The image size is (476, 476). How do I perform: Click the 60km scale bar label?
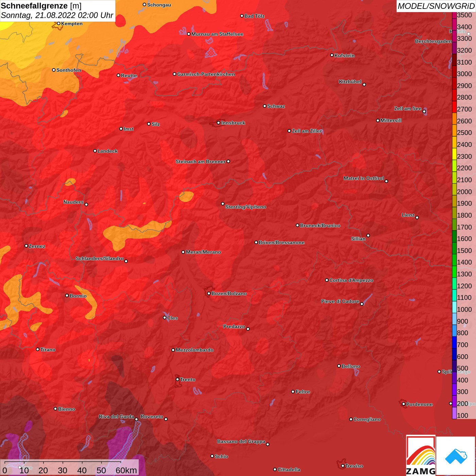[126, 470]
